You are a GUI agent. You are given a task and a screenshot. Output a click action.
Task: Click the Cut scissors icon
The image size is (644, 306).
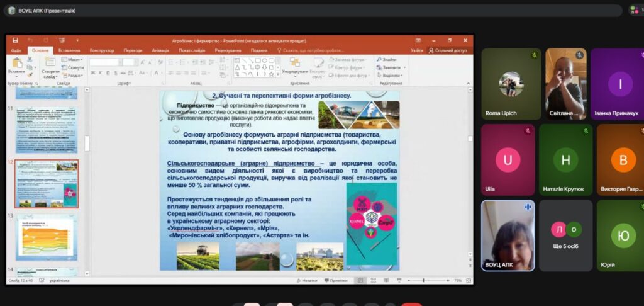(x=30, y=60)
